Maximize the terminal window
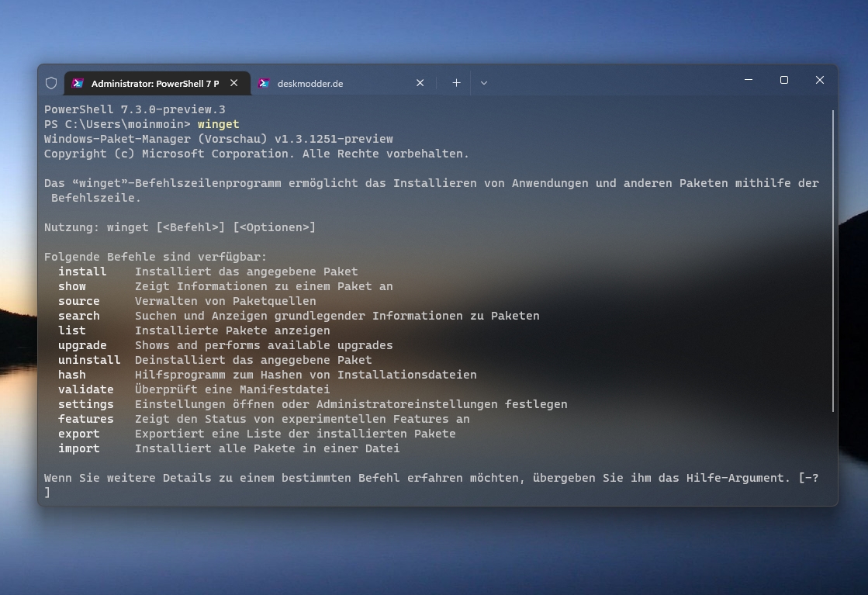Viewport: 868px width, 595px height. tap(784, 80)
